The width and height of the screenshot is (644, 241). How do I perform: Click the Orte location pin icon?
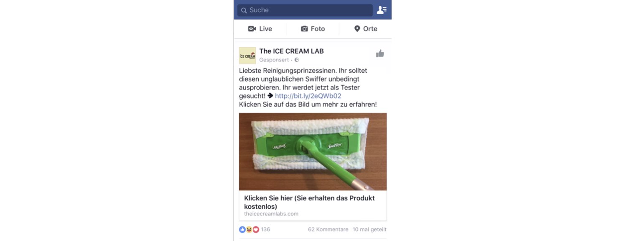click(357, 29)
